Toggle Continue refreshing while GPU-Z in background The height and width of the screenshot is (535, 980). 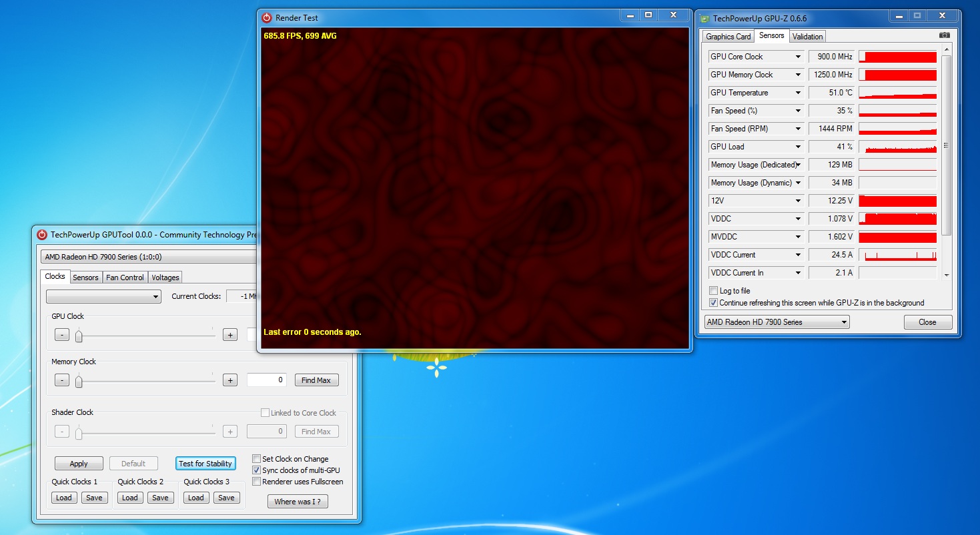click(x=714, y=303)
